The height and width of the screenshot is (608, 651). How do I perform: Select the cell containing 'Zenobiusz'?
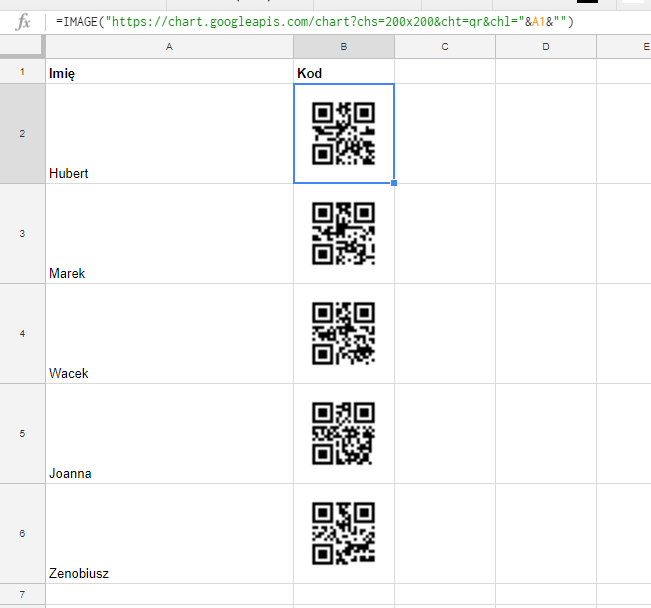click(x=169, y=533)
